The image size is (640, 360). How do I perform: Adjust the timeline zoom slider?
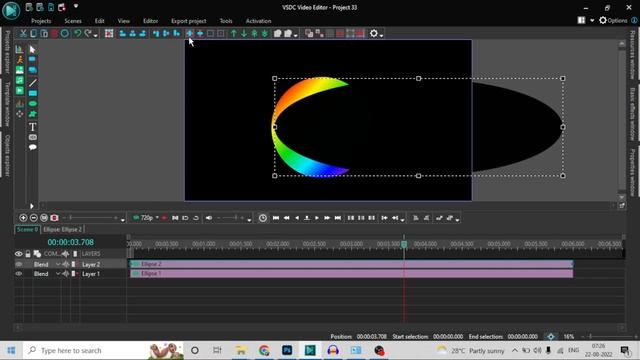point(92,218)
